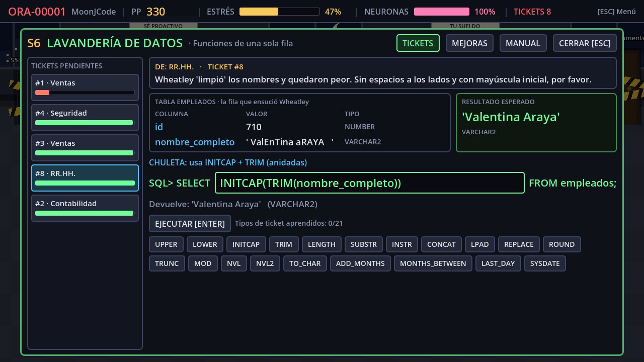This screenshot has height=362, width=644.
Task: Insert the ADD_MONTHS function
Action: click(x=360, y=263)
